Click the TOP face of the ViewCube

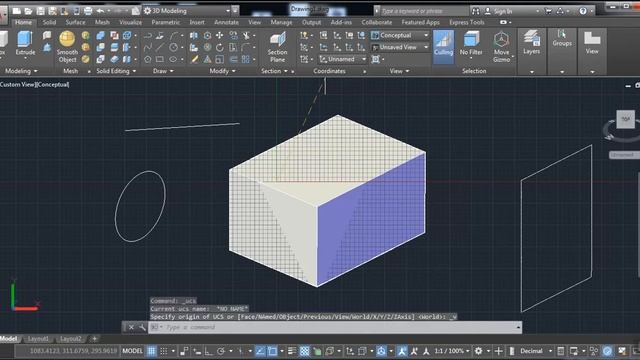coord(625,119)
